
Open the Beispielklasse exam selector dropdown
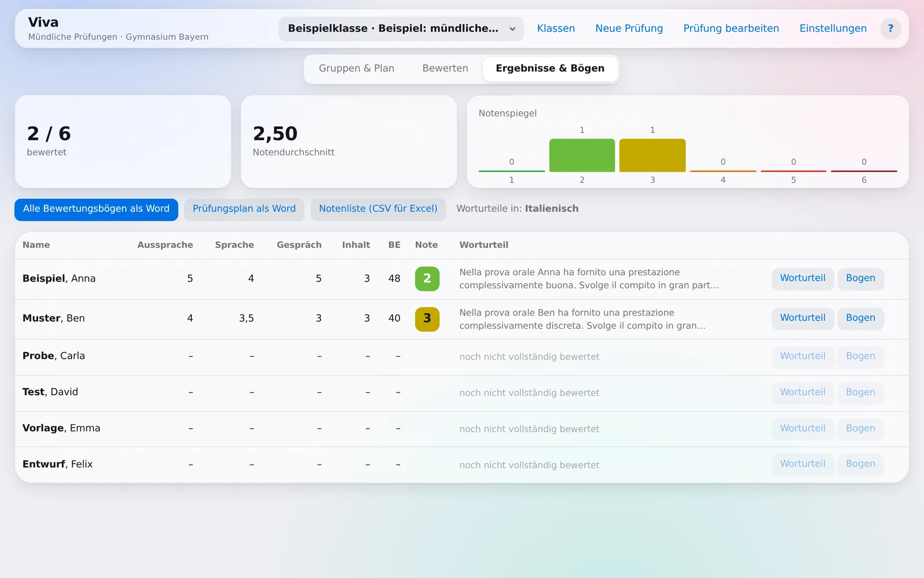click(401, 28)
